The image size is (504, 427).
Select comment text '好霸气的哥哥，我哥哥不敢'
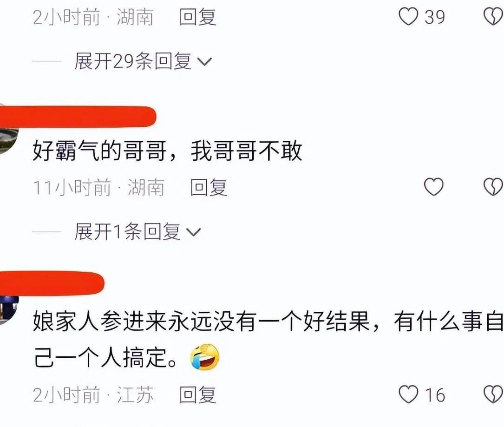(x=167, y=151)
